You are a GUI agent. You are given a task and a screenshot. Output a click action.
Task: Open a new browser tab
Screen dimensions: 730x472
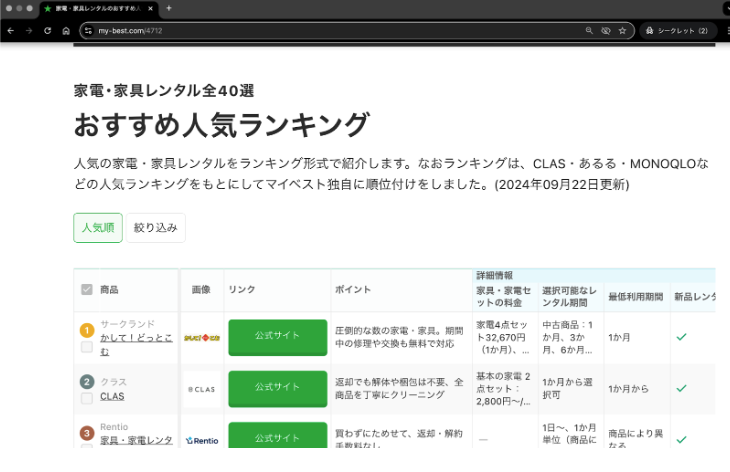tap(169, 8)
